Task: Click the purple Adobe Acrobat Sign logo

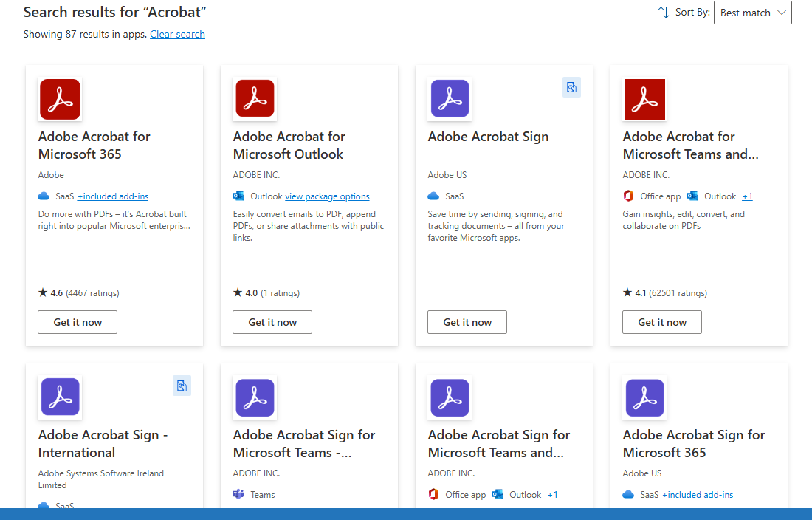Action: (450, 98)
